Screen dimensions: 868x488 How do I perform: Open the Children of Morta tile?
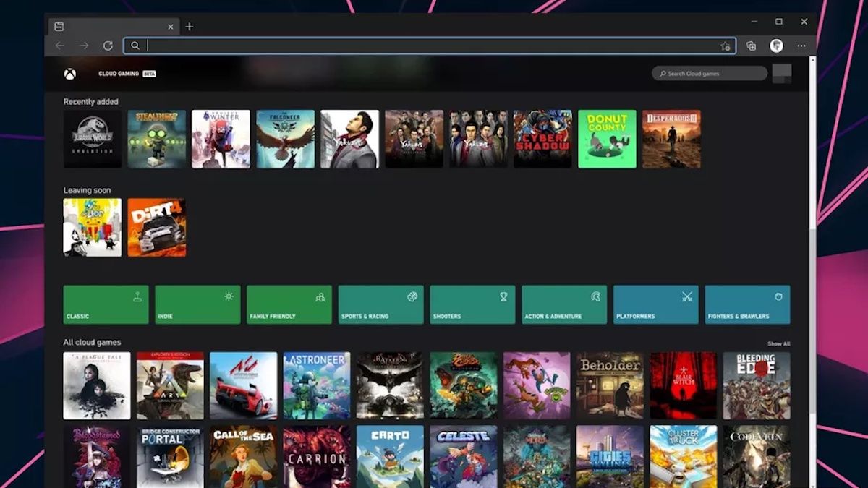coord(537,456)
